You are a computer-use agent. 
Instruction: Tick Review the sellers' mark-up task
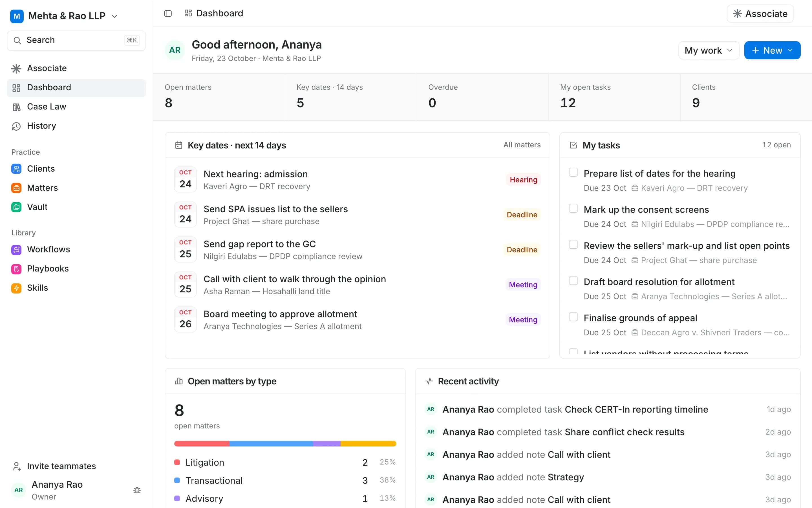[573, 245]
